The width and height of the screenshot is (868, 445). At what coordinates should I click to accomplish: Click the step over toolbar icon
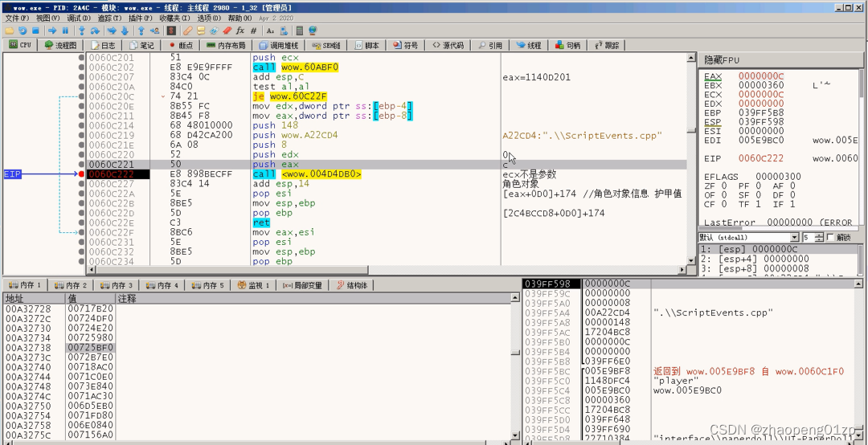coord(95,31)
